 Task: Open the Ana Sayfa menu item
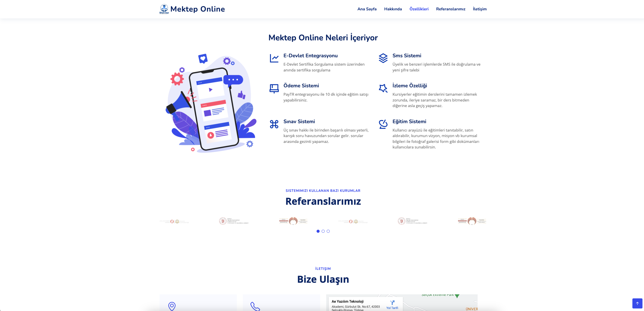pyautogui.click(x=367, y=9)
